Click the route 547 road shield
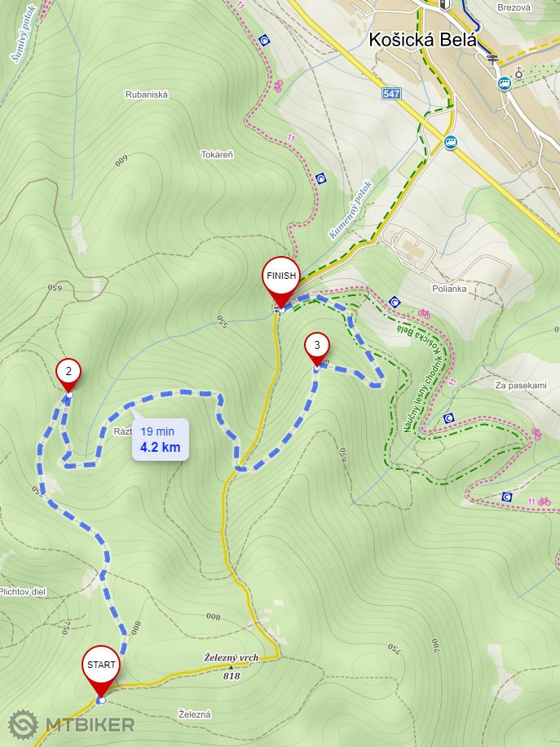This screenshot has width=560, height=747. [x=391, y=93]
